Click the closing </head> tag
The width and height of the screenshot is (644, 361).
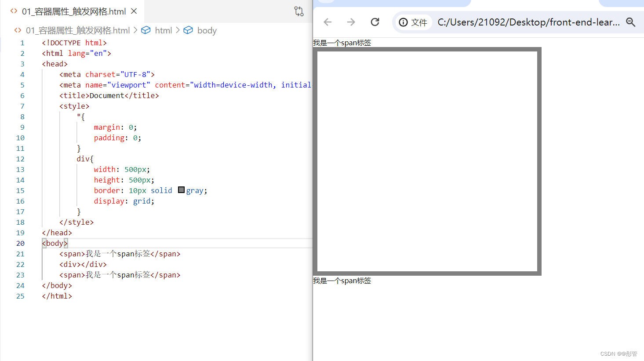click(57, 233)
